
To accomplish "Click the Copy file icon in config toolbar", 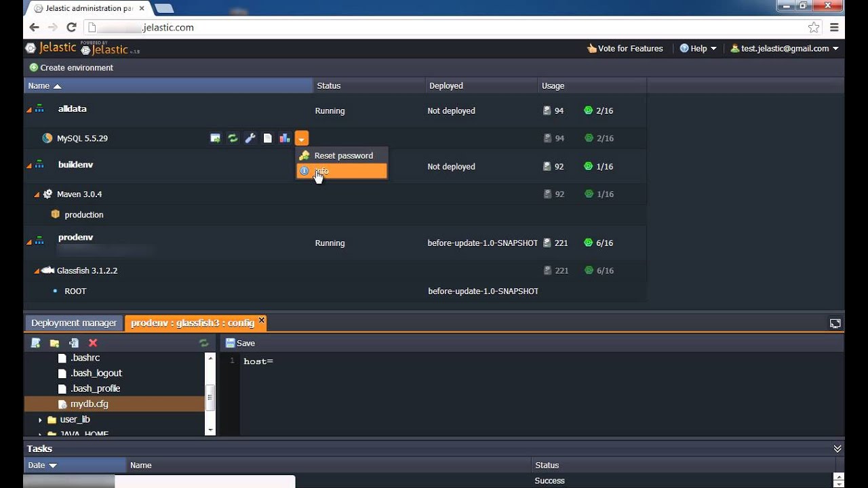I will 74,343.
